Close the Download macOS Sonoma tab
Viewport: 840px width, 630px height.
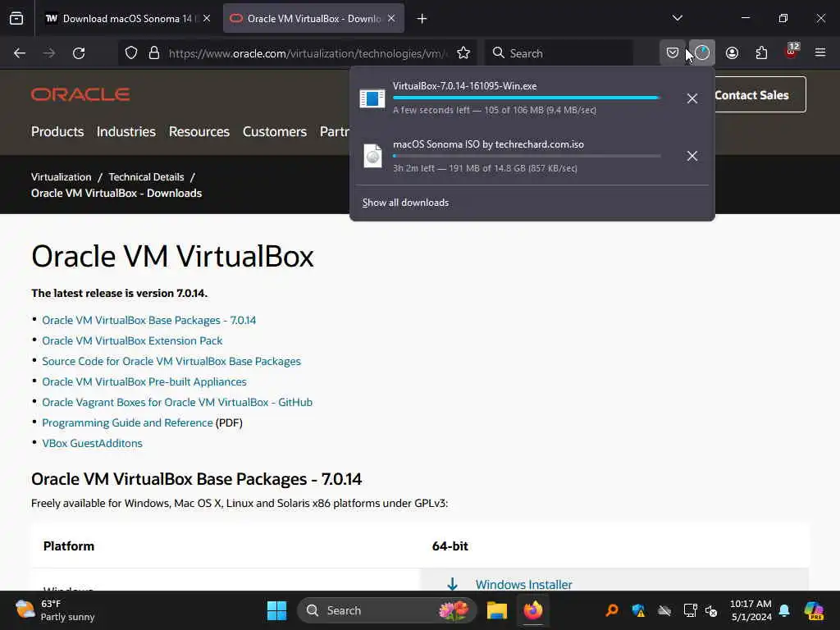click(207, 19)
